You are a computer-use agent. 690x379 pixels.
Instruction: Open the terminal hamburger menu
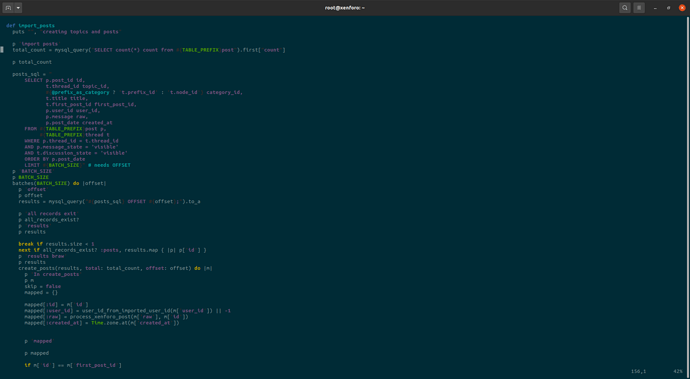tap(639, 7)
